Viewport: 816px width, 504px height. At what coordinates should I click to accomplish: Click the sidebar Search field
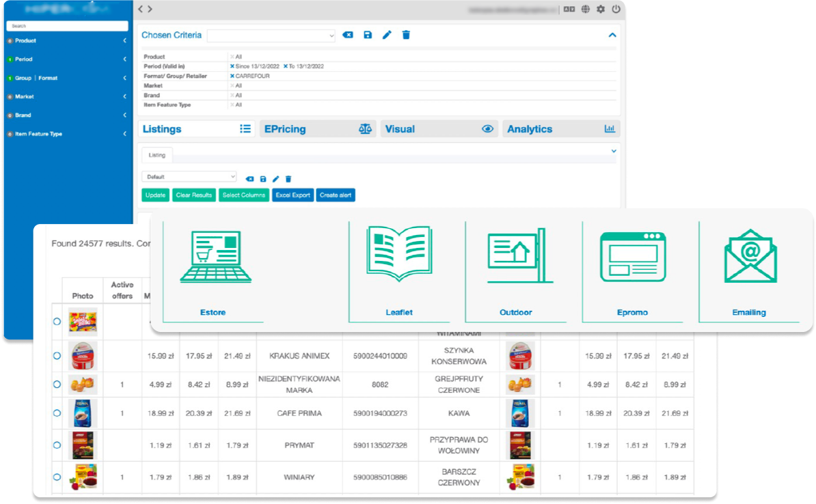[x=67, y=25]
